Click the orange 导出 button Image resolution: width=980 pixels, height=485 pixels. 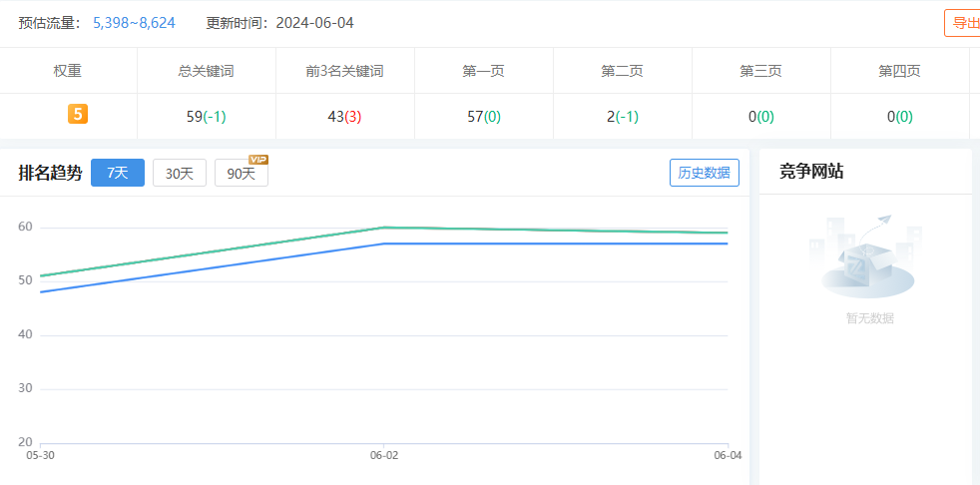click(x=963, y=23)
